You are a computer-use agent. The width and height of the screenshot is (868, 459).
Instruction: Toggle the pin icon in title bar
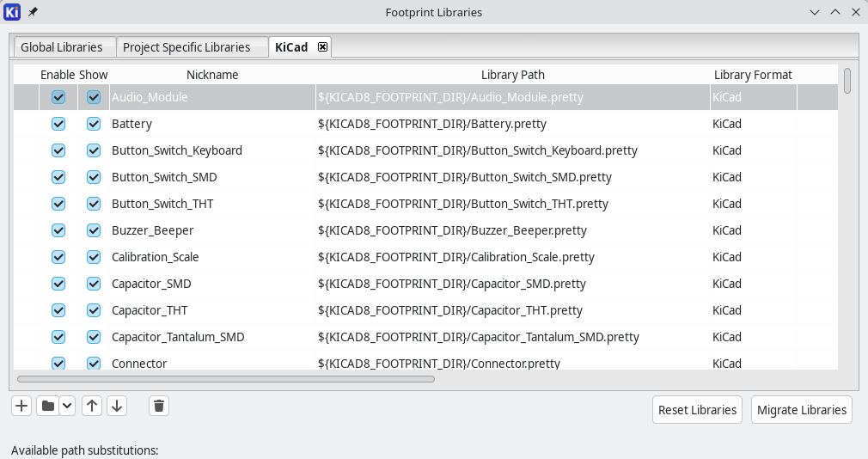[x=33, y=12]
